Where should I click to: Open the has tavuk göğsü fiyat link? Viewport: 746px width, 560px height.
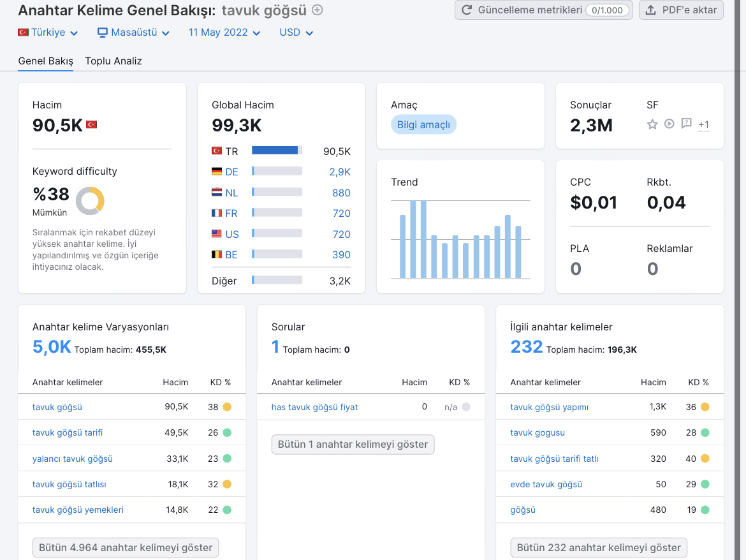(314, 407)
